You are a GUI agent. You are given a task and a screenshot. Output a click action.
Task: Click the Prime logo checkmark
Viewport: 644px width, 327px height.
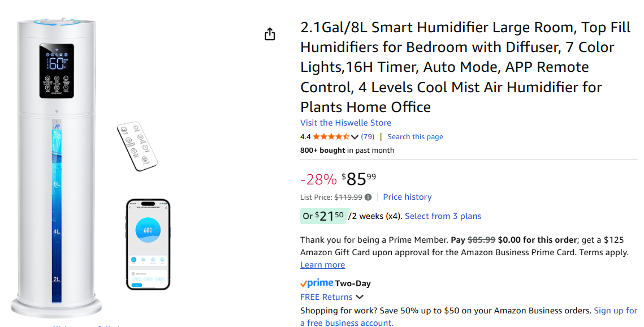click(x=304, y=283)
